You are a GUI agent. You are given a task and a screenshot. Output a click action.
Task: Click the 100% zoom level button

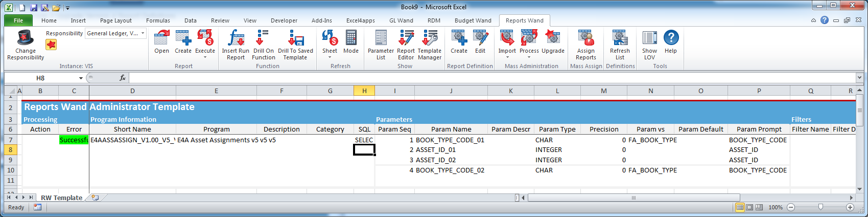coord(776,207)
